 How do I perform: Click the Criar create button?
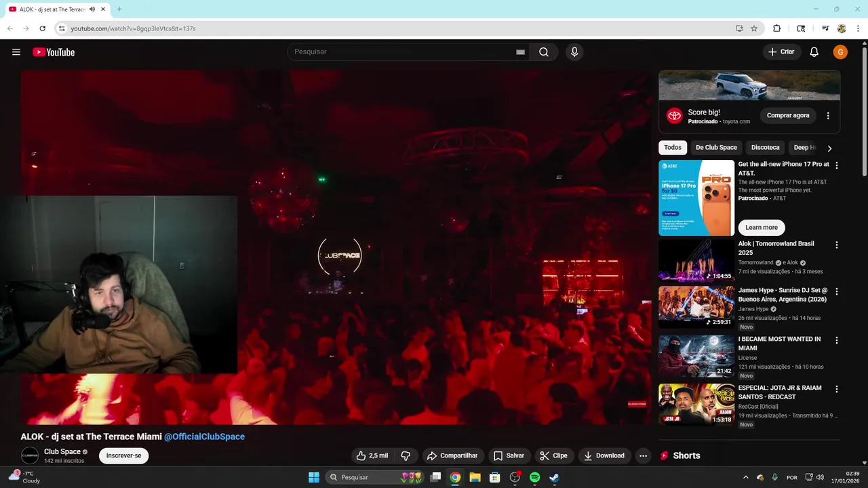pyautogui.click(x=781, y=52)
